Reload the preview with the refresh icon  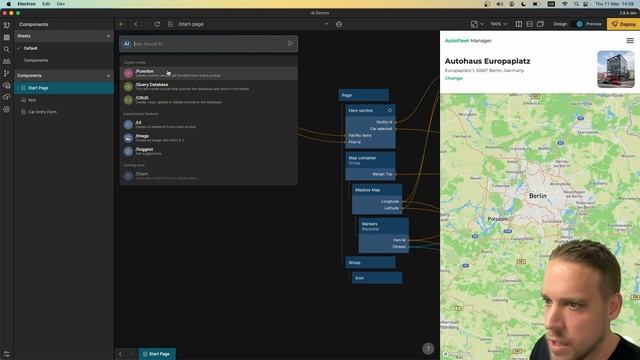click(x=157, y=24)
